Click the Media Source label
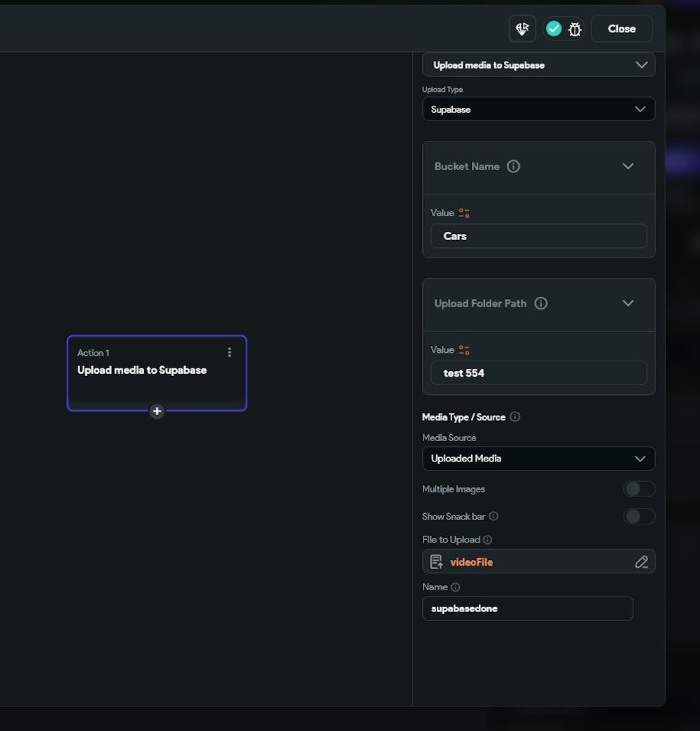The image size is (700, 731). [449, 438]
